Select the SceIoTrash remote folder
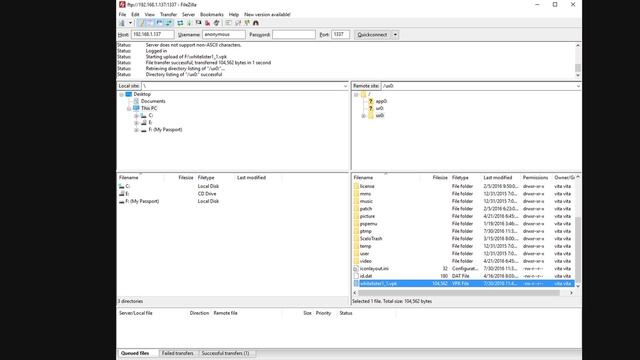 coord(371,238)
